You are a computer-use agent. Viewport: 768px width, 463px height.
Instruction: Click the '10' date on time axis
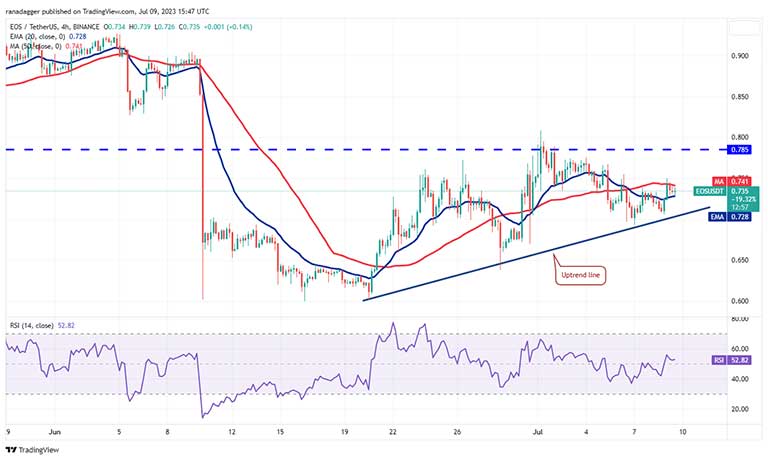coord(682,432)
